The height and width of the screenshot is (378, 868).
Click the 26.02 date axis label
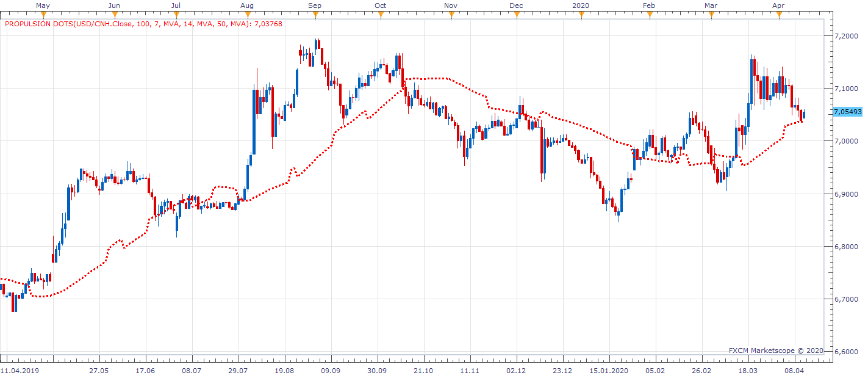701,371
